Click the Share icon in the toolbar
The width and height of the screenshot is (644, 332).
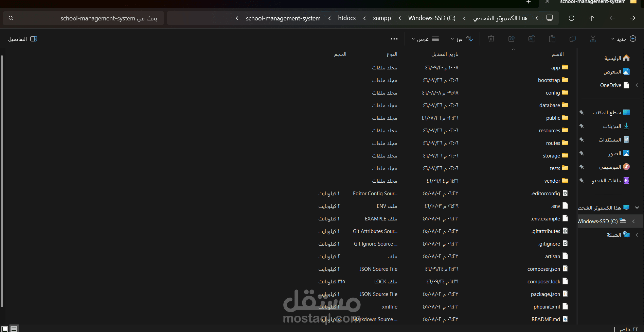pos(512,39)
